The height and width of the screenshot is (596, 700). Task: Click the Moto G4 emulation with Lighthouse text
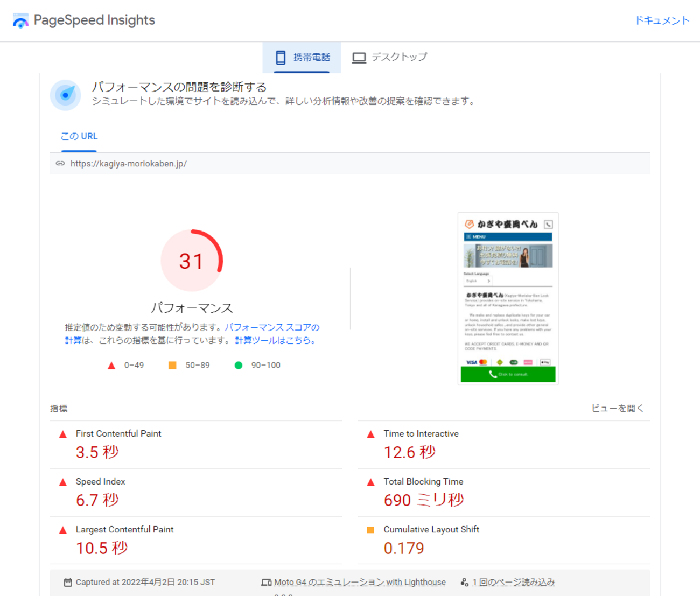tap(360, 583)
